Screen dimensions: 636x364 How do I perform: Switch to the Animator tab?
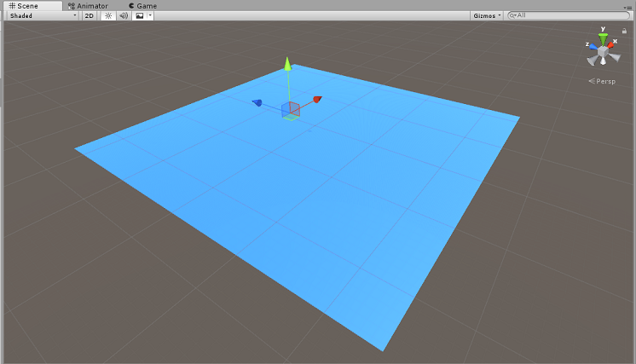pyautogui.click(x=87, y=5)
